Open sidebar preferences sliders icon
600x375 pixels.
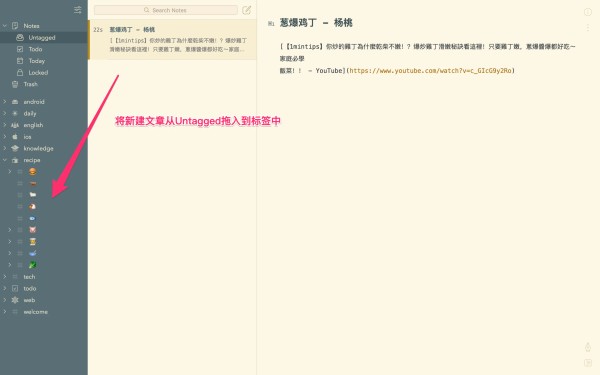[78, 10]
